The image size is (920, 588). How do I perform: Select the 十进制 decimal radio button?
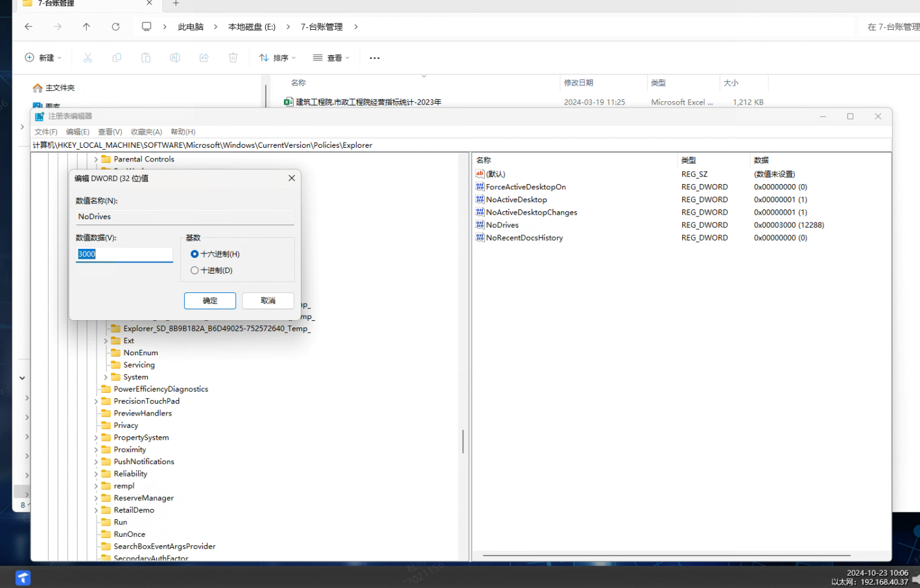[195, 270]
